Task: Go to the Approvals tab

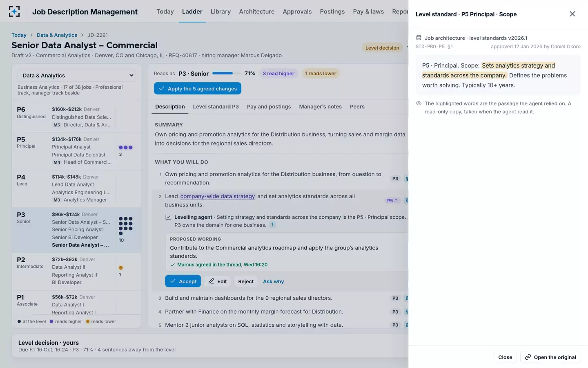Action: click(x=297, y=11)
